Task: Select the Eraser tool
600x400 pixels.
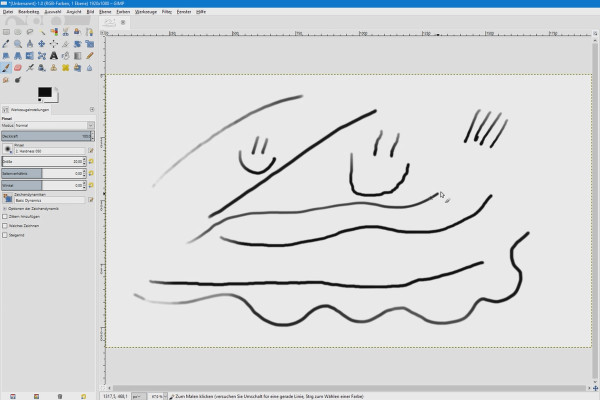Action: [x=18, y=68]
